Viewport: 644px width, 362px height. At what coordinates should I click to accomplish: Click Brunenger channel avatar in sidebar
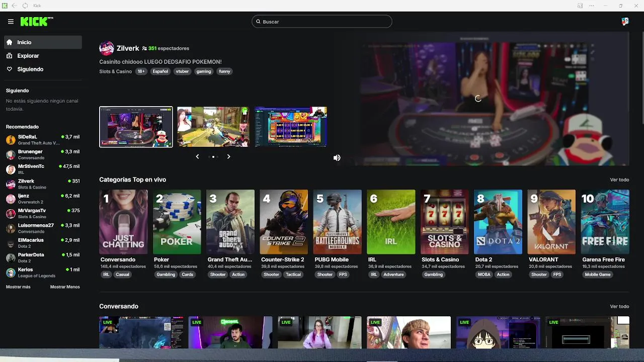click(x=11, y=155)
